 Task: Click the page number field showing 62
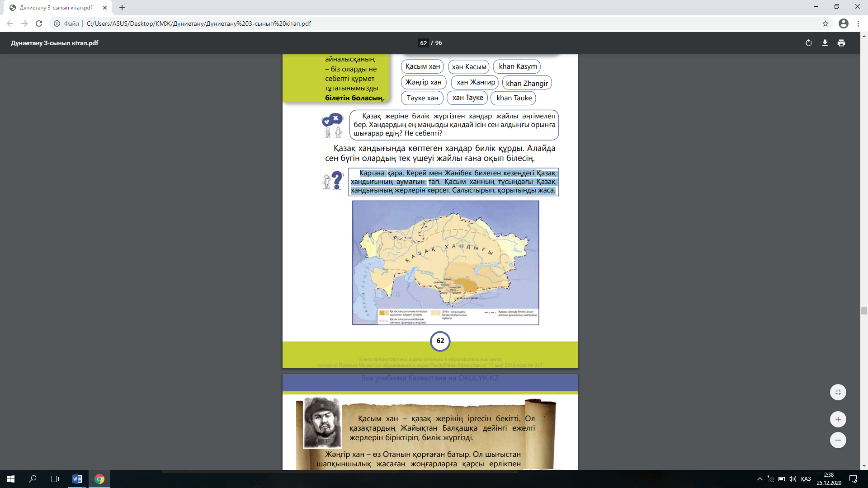click(x=423, y=43)
